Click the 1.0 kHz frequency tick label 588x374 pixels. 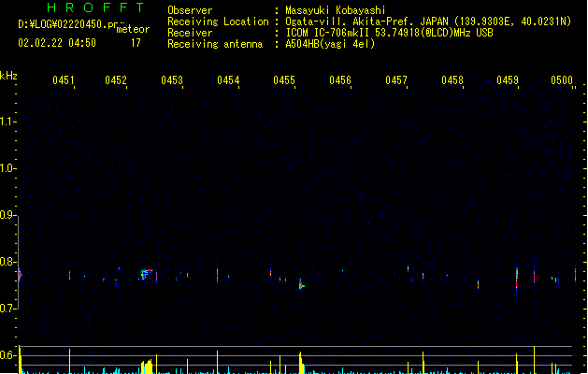point(7,168)
